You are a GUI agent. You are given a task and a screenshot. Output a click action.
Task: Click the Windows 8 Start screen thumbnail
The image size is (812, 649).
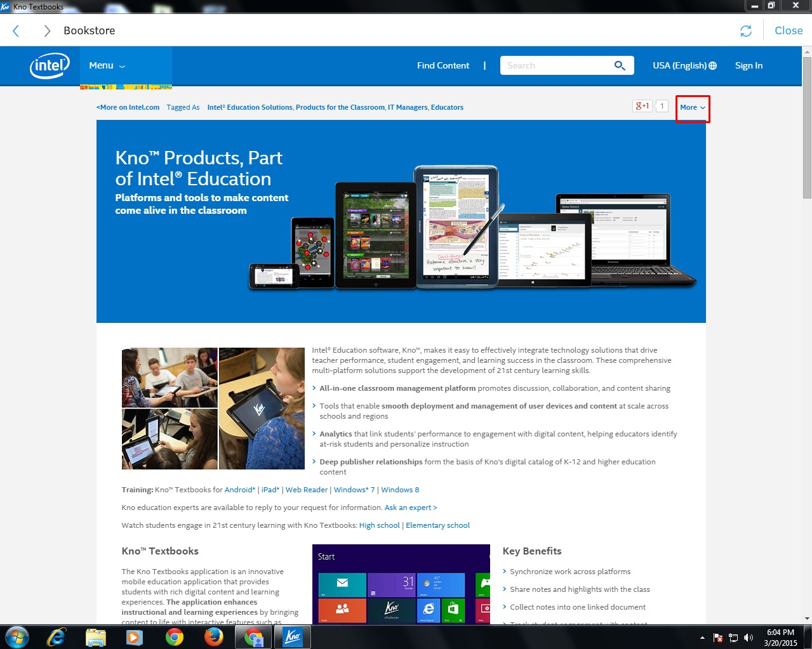(401, 584)
